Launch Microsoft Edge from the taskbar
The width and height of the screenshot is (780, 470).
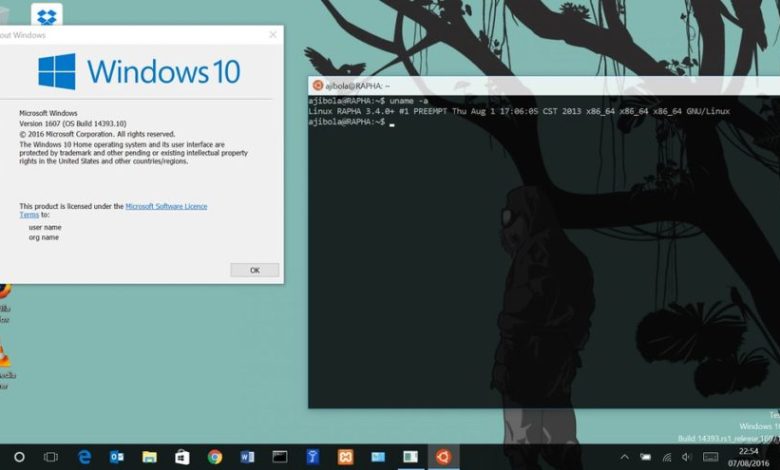tap(85, 457)
